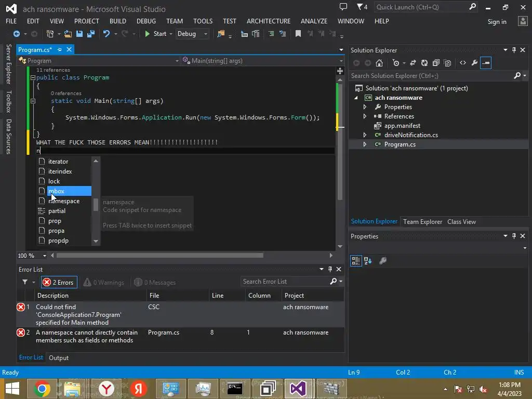
Task: Toggle auto-hide pin on Error List
Action: [x=330, y=269]
